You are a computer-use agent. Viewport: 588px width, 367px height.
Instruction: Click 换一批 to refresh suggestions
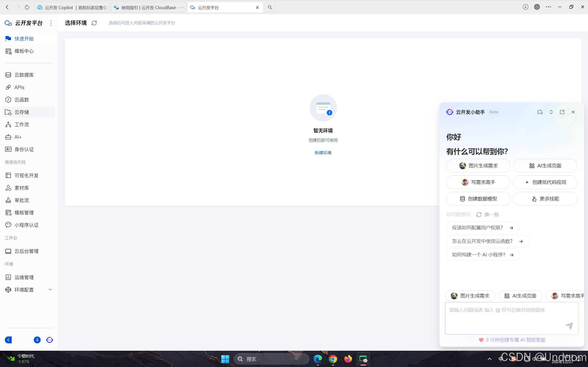(x=488, y=215)
